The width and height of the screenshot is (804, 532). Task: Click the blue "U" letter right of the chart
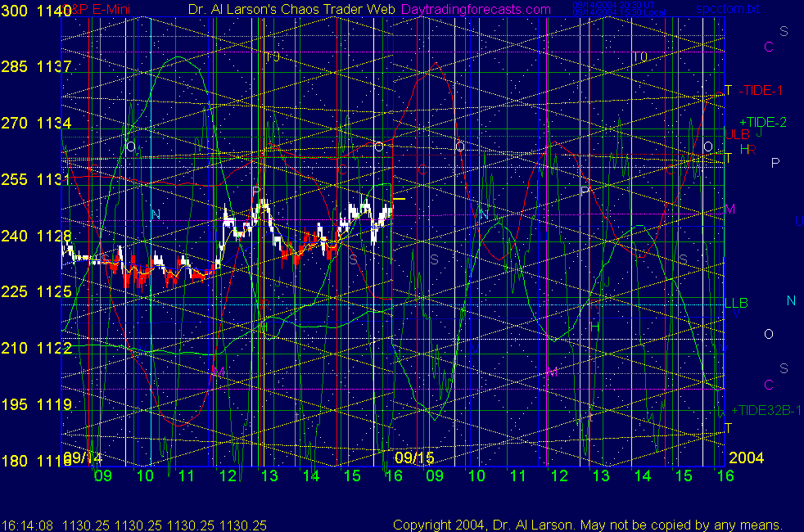(799, 222)
